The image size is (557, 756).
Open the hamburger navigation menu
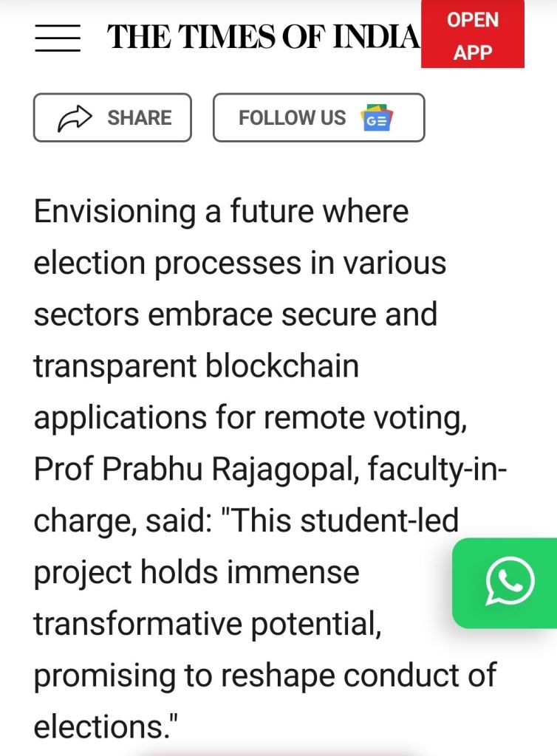pos(57,37)
